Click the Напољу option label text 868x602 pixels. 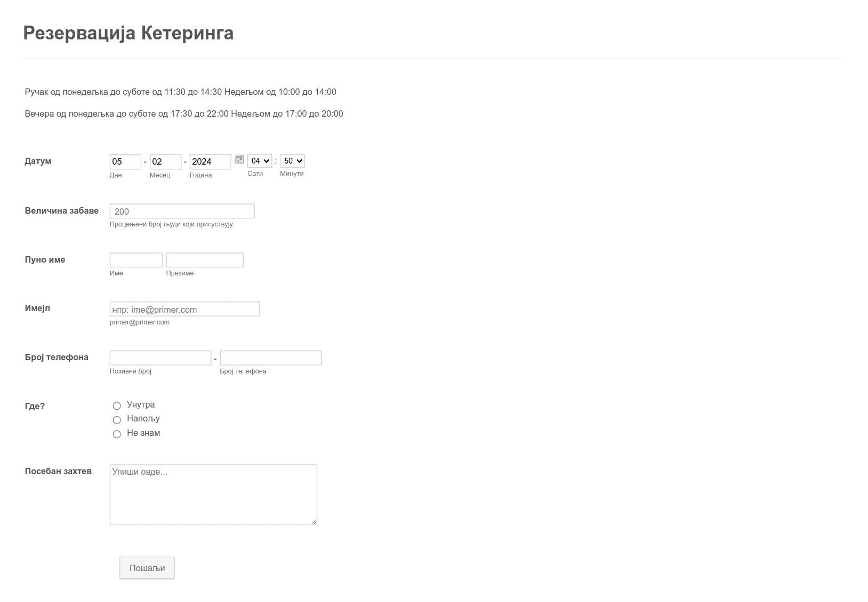[143, 419]
